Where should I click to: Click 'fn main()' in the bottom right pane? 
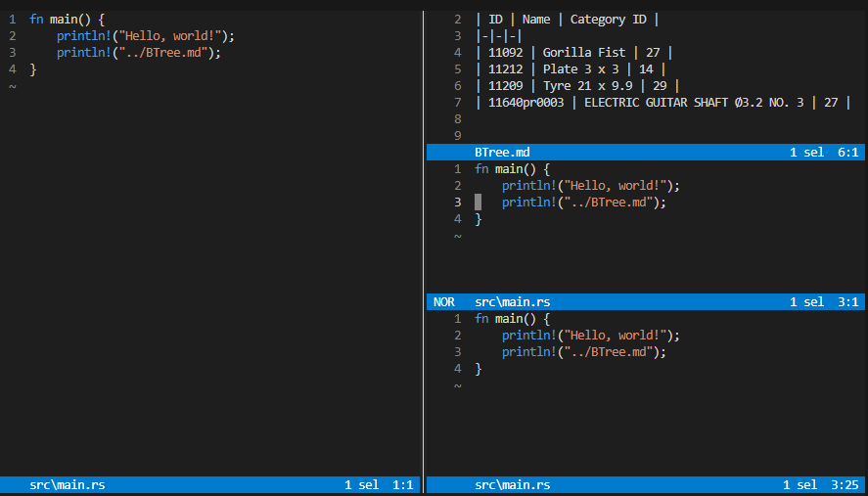(505, 318)
